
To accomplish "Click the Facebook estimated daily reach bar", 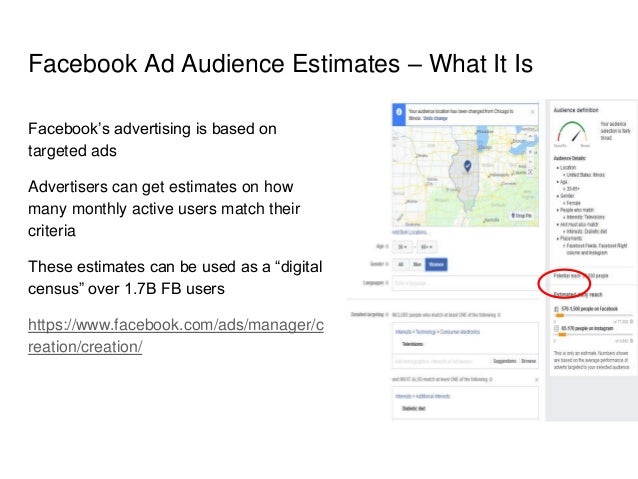I will point(594,316).
